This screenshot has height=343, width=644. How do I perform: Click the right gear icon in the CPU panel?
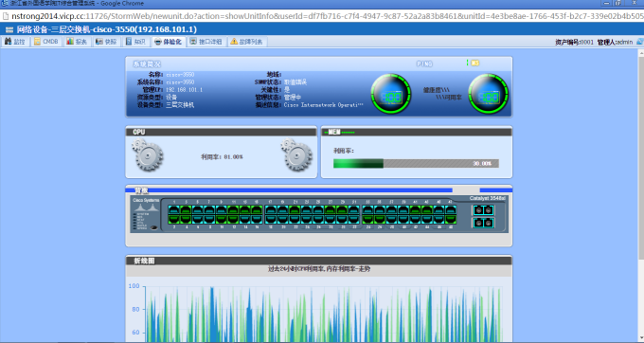[296, 155]
